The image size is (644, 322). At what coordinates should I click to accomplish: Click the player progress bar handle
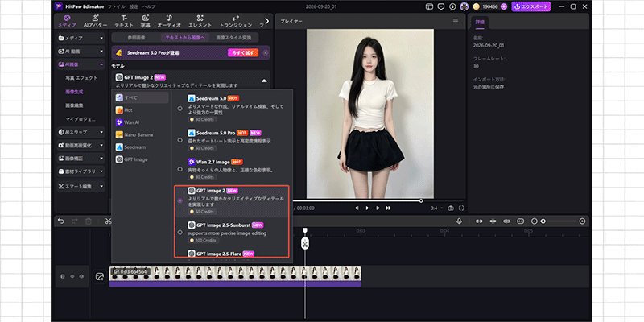point(421,200)
